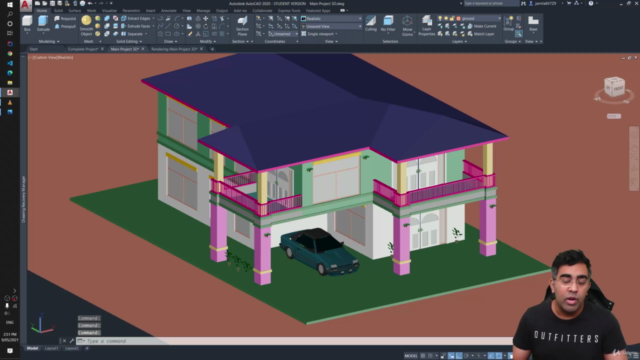The image size is (640, 360).
Task: Open the Insert ribbon tab
Action: pyautogui.click(x=150, y=11)
